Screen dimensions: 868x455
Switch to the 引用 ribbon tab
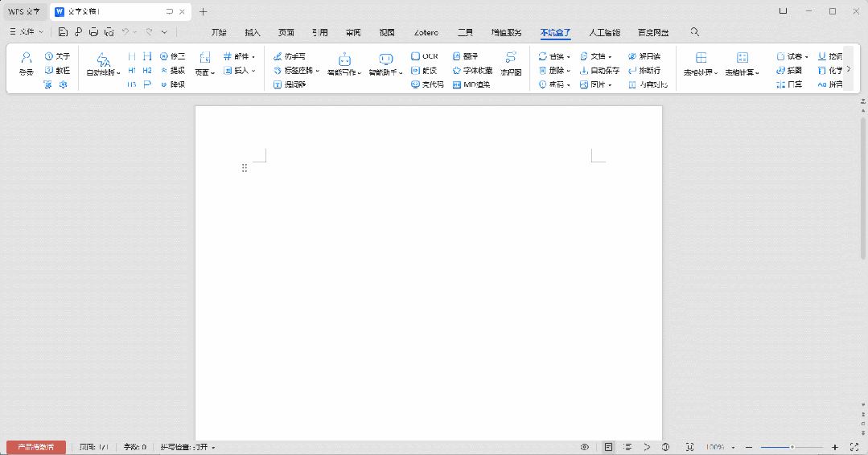click(x=320, y=33)
